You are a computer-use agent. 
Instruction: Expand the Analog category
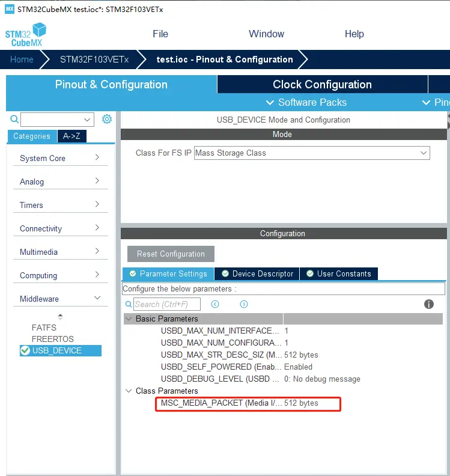pos(97,181)
